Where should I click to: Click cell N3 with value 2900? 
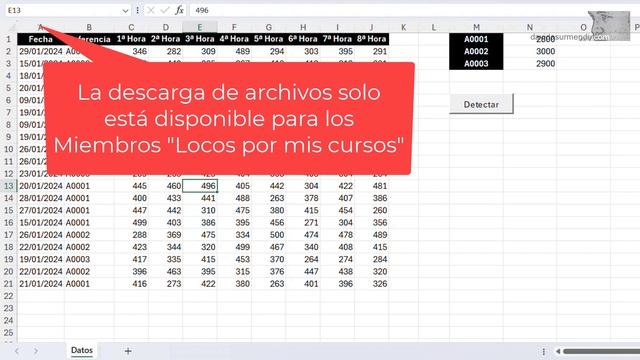click(530, 64)
